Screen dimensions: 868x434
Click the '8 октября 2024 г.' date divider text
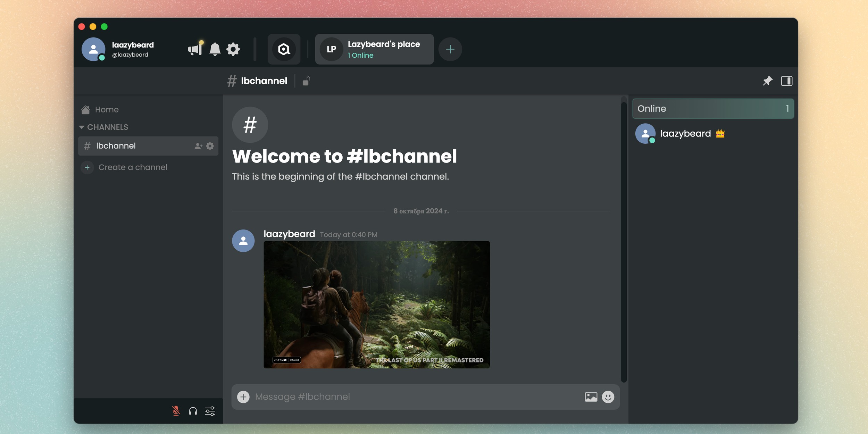tap(421, 211)
